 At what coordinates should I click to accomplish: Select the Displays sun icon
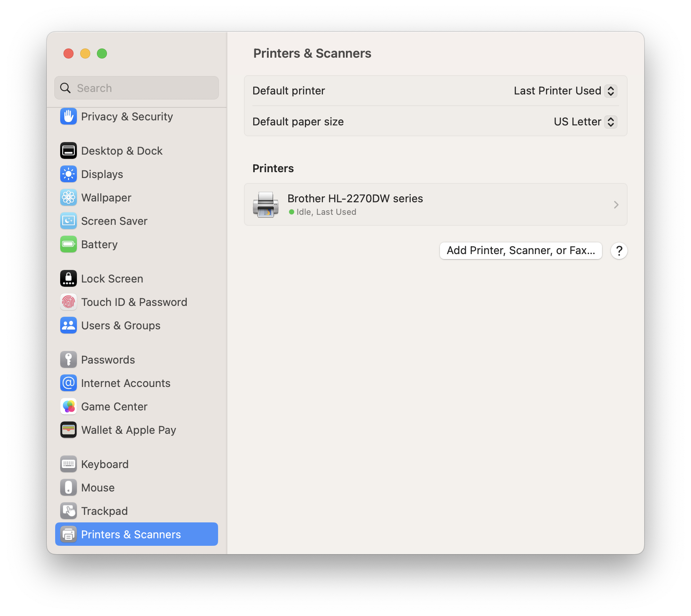point(69,174)
